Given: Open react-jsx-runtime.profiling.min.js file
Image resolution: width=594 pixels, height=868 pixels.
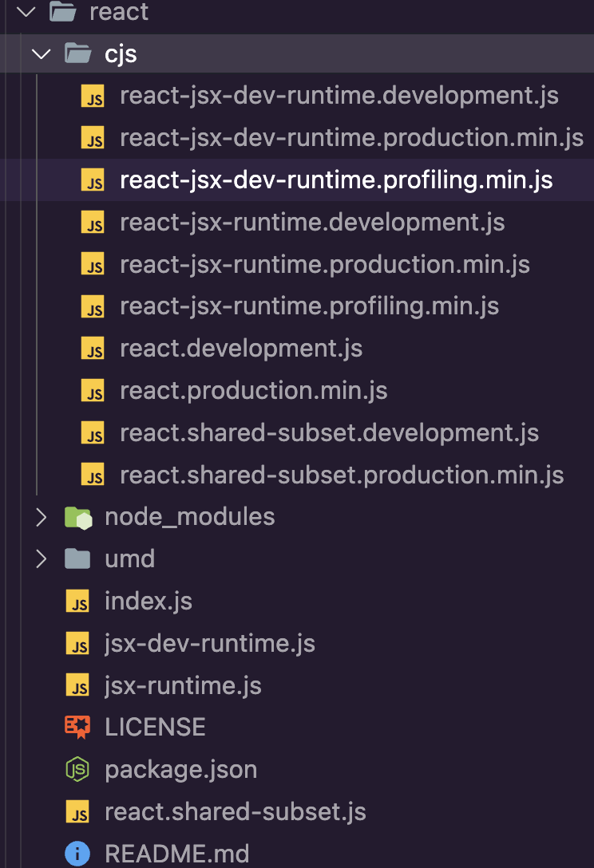Looking at the screenshot, I should [309, 306].
